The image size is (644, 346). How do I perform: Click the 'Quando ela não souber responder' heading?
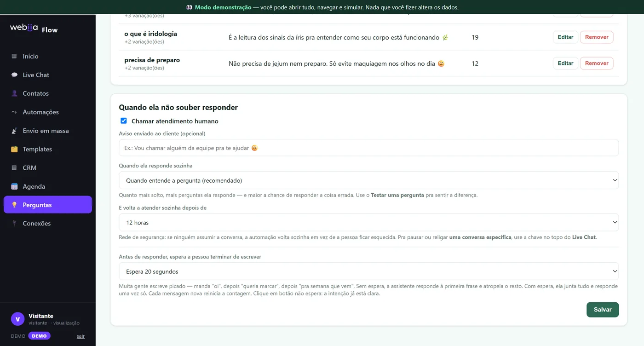[178, 107]
